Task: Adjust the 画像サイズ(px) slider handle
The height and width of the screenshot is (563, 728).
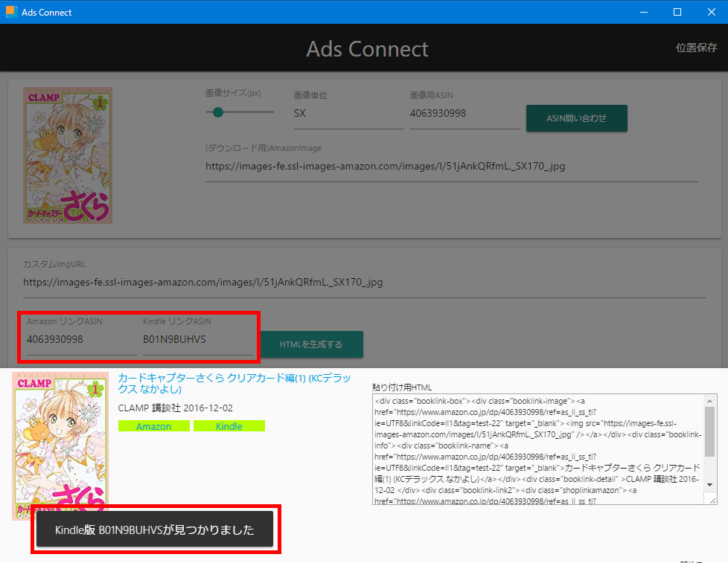Action: [218, 112]
